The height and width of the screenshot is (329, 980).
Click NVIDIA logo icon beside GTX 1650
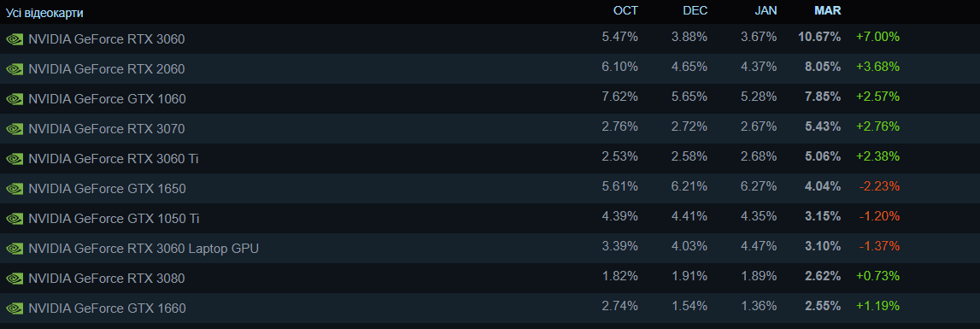click(15, 188)
